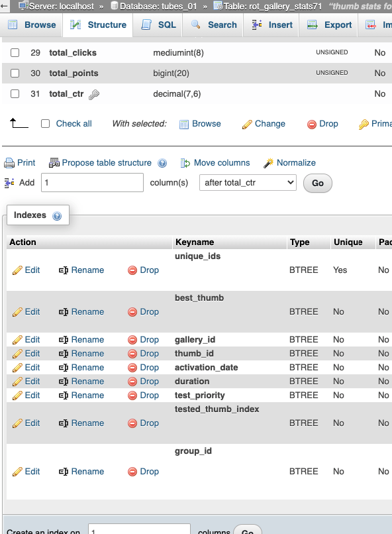
Task: Drop the gallery_id index
Action: pos(143,339)
